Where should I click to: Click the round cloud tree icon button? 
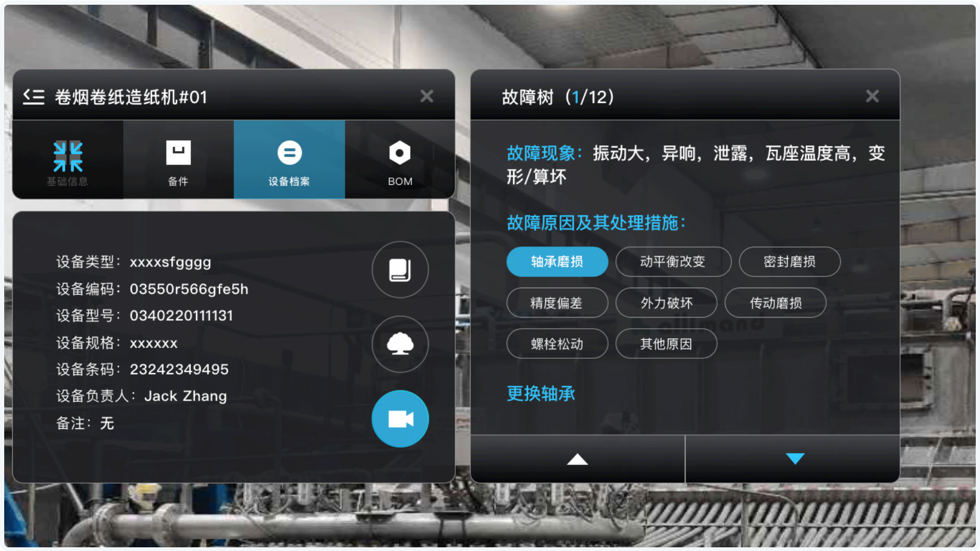coord(400,344)
